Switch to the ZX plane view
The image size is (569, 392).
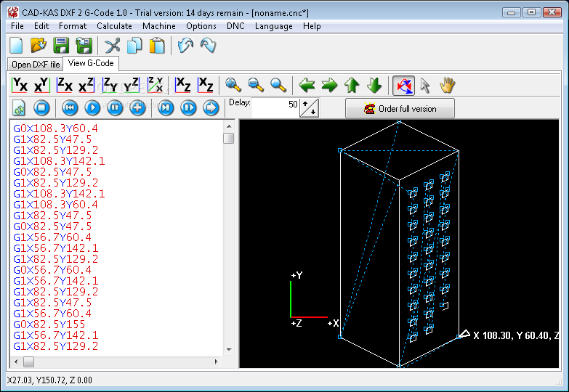(65, 85)
